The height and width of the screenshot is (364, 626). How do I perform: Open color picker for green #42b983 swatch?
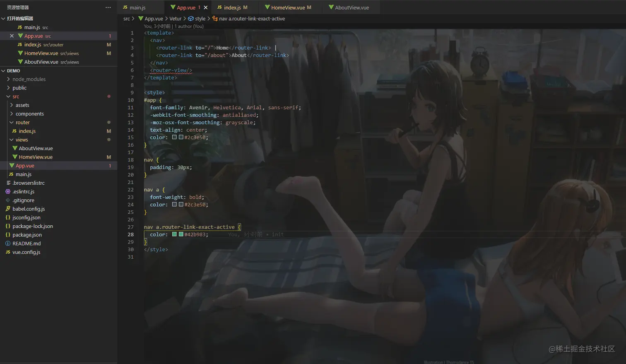pos(181,234)
